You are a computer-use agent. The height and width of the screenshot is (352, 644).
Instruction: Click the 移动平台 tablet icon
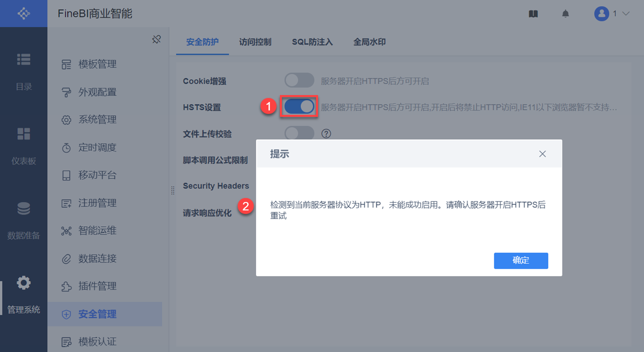coord(66,175)
